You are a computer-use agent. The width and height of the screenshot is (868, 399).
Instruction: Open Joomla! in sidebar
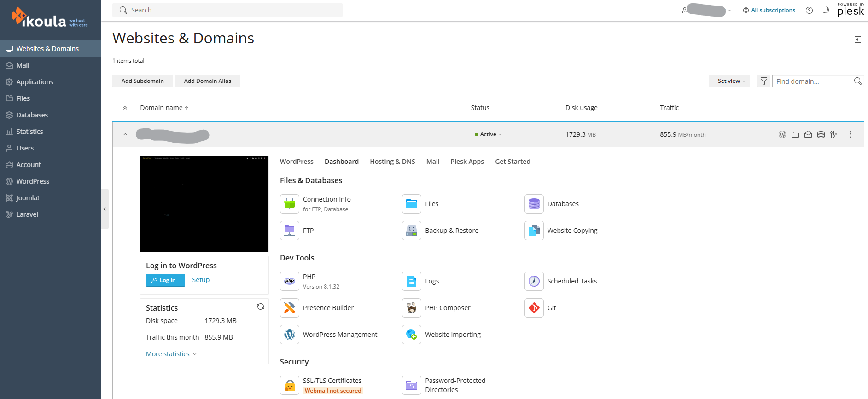(x=51, y=198)
